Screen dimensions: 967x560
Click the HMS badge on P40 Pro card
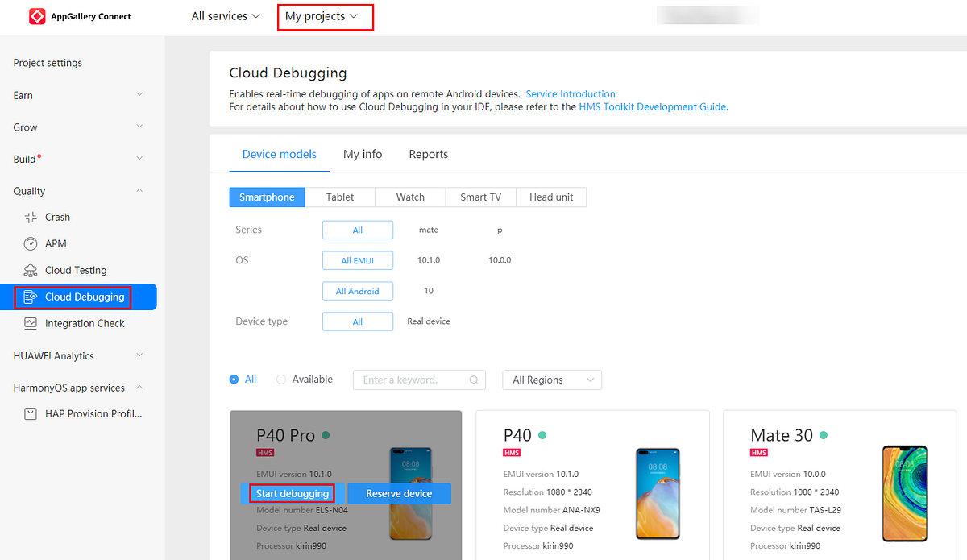click(265, 452)
